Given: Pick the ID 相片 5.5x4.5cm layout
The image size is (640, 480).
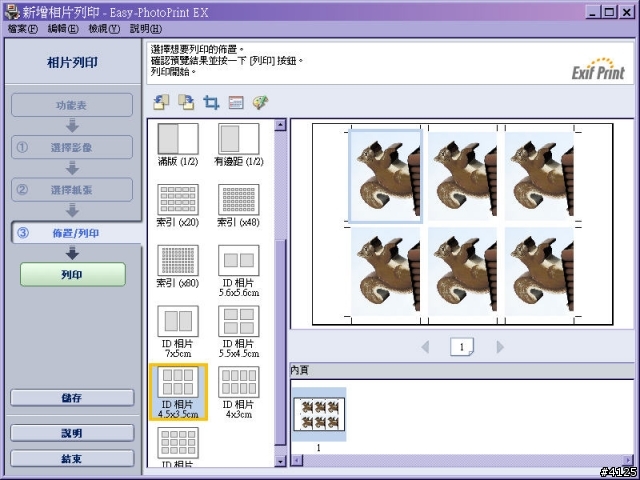Looking at the screenshot, I should [x=239, y=332].
